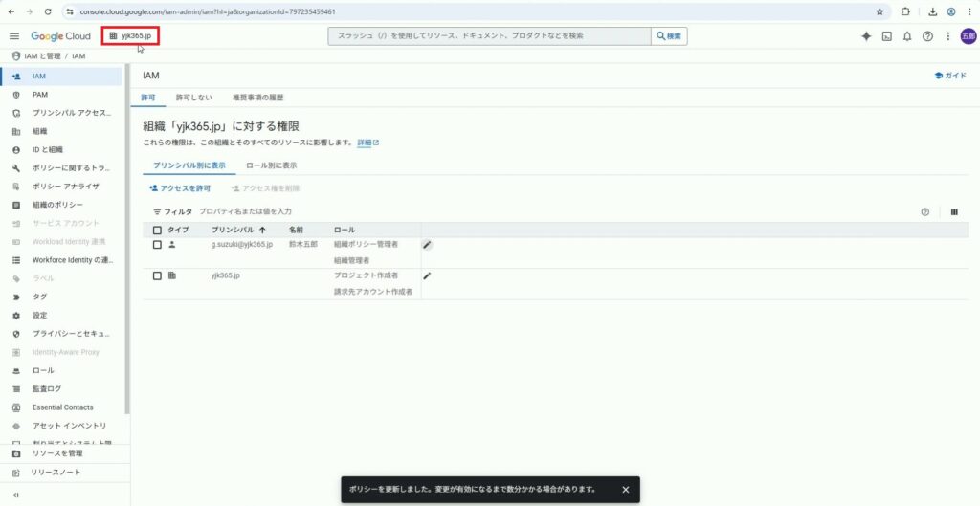Open column display options icon
The height and width of the screenshot is (506, 980).
click(954, 211)
